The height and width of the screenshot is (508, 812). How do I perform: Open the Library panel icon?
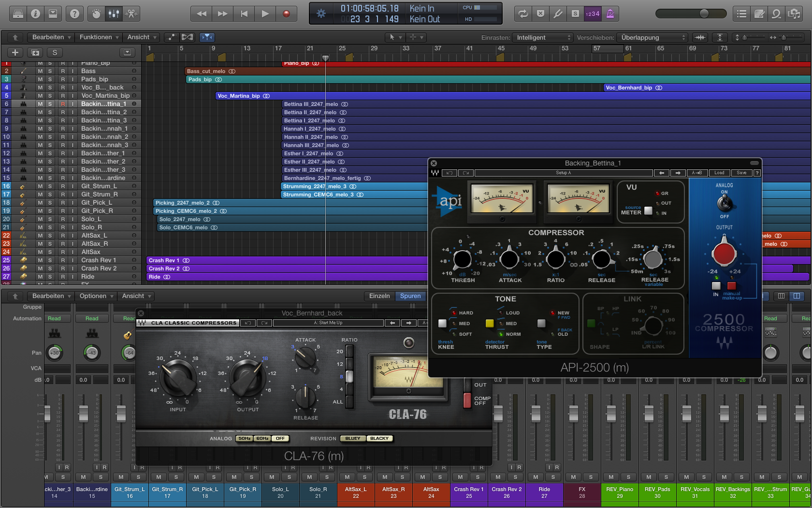pyautogui.click(x=18, y=14)
